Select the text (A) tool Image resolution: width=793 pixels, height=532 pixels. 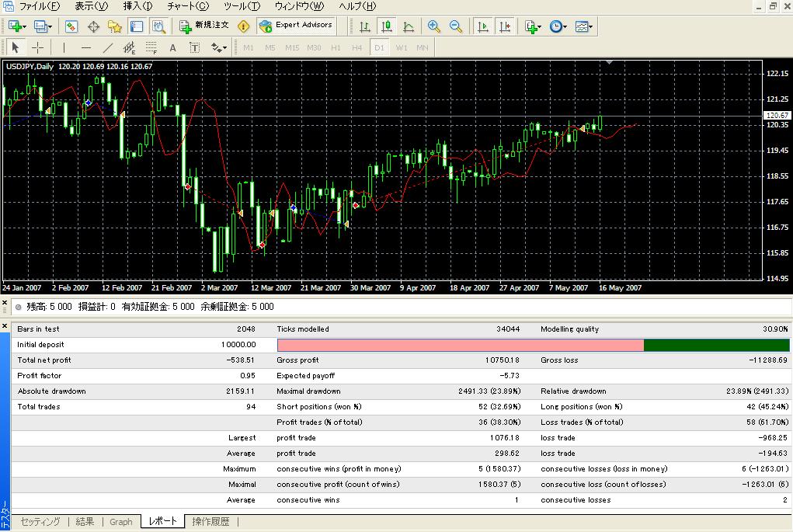(173, 47)
